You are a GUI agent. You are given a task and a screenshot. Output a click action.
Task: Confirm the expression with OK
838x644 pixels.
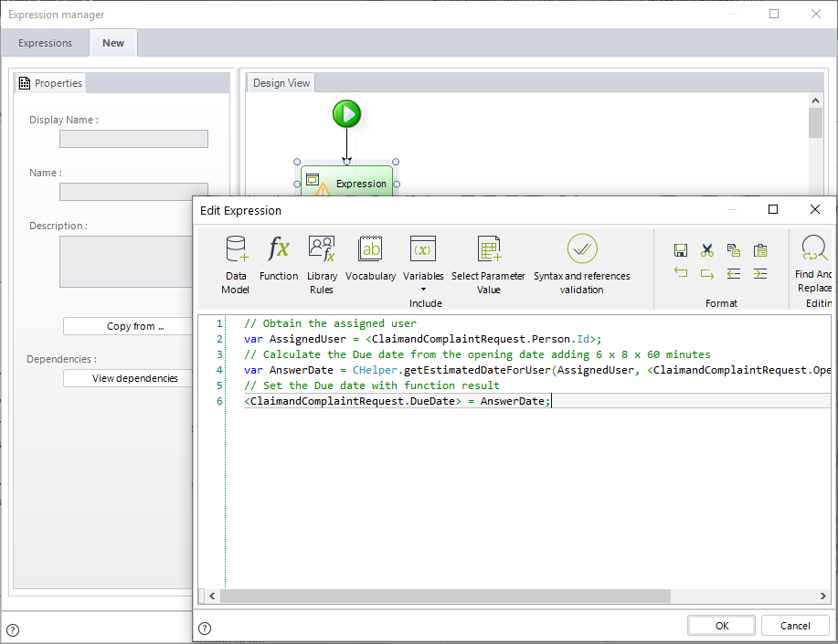[x=722, y=626]
